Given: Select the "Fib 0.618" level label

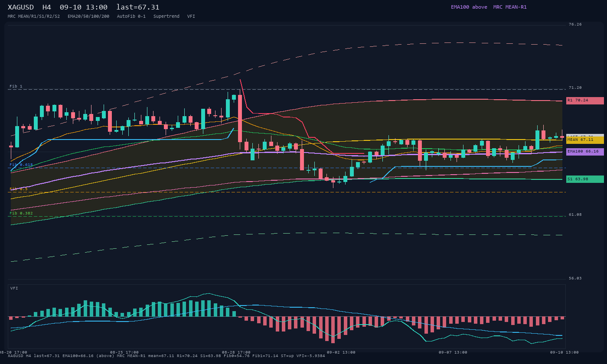Looking at the screenshot, I should point(21,165).
